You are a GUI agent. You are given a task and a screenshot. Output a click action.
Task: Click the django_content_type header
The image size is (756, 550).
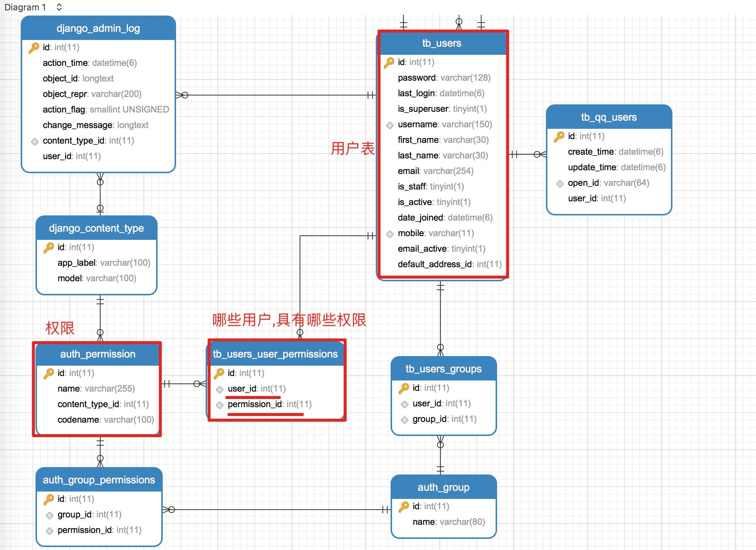pyautogui.click(x=96, y=228)
